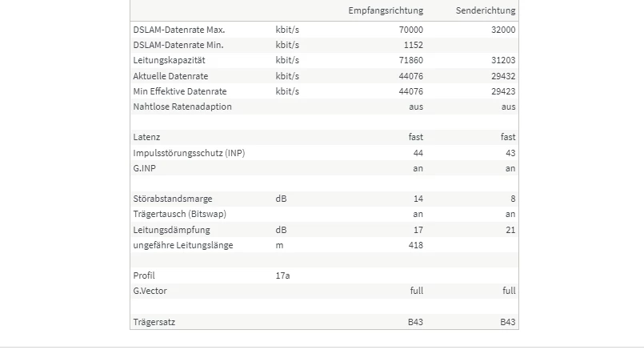Click the Aktuelle Datenrate label
Viewport: 644px width, 362px height.
(170, 76)
